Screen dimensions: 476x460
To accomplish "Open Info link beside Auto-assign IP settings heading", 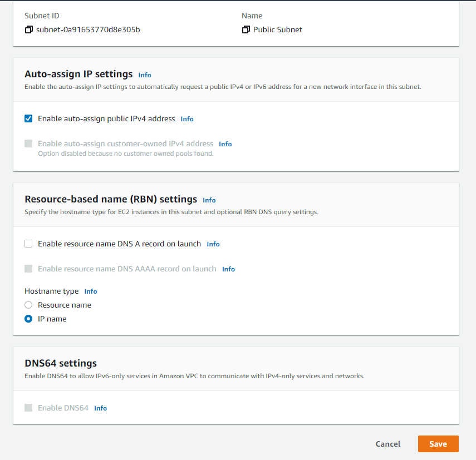I will click(145, 75).
